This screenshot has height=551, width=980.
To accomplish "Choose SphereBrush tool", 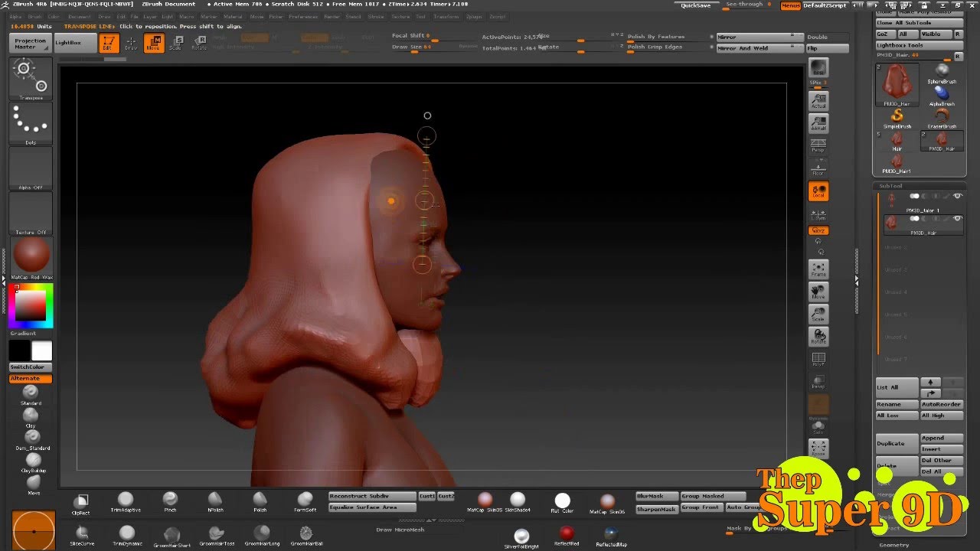I will pyautogui.click(x=942, y=73).
